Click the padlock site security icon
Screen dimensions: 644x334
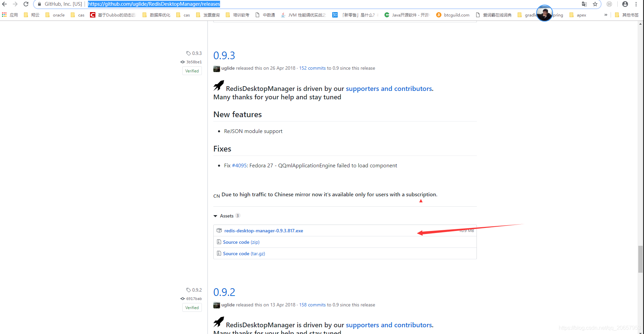(x=39, y=4)
